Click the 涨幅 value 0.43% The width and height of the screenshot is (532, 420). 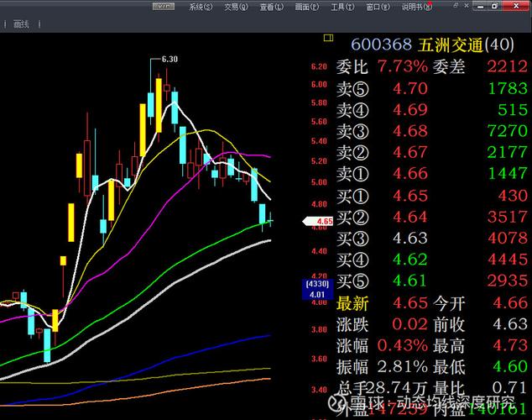point(403,345)
